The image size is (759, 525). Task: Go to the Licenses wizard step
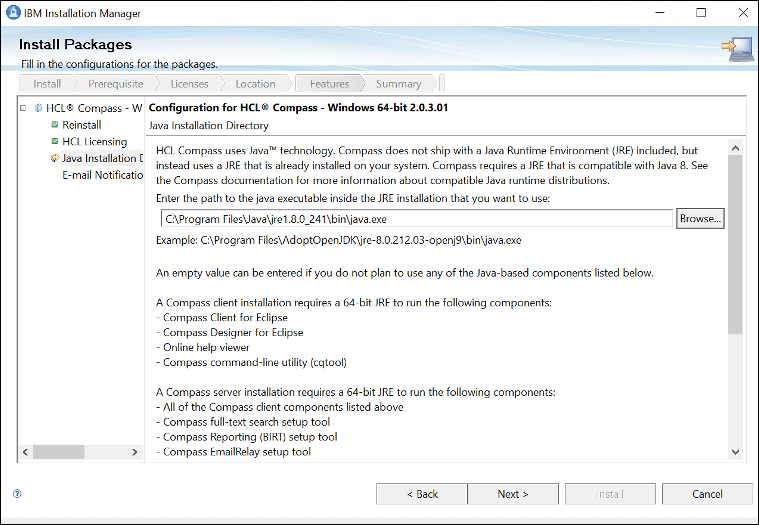coord(189,84)
